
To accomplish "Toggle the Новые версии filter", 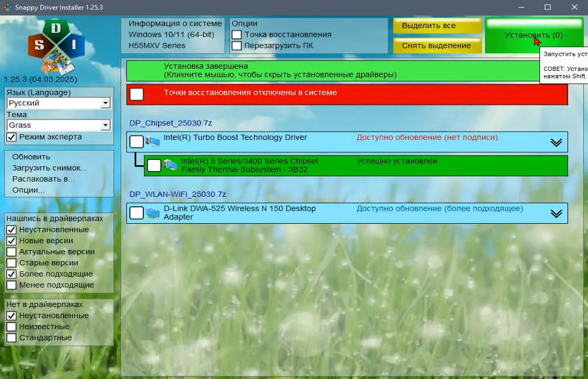I will tap(12, 241).
